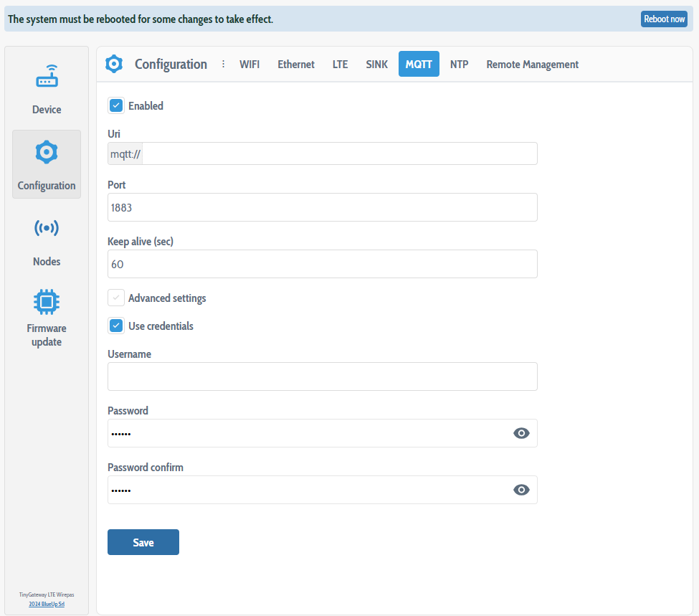
Task: Open the overflow menu next to Configuration title
Action: point(223,64)
